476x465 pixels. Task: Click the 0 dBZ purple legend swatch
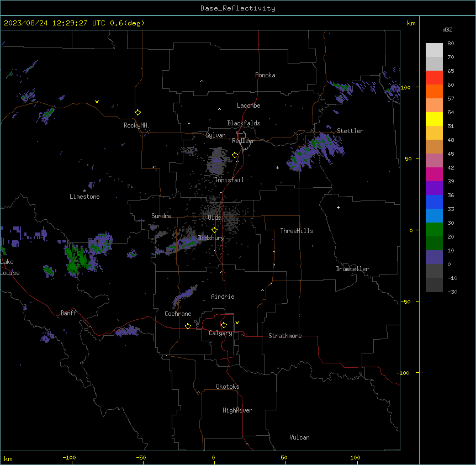434,257
